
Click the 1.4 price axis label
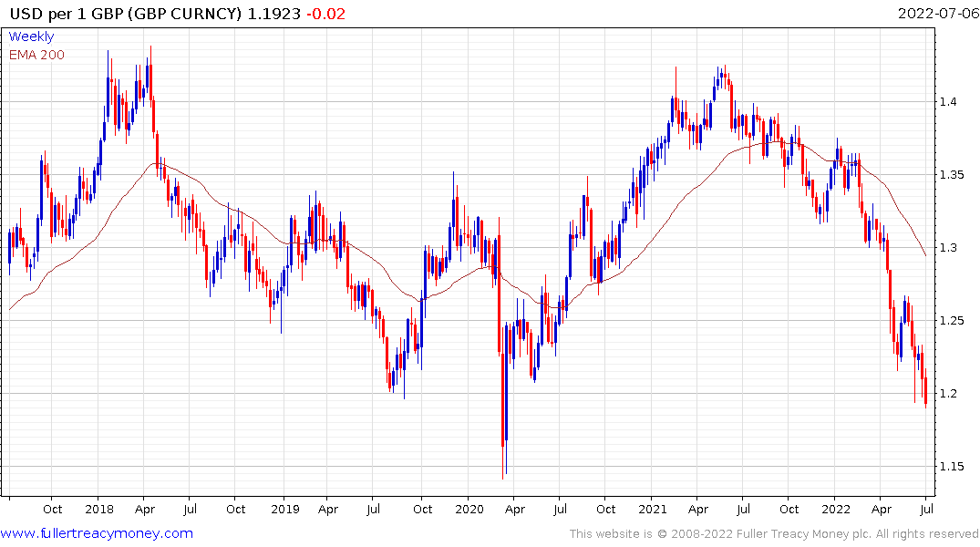coord(948,102)
